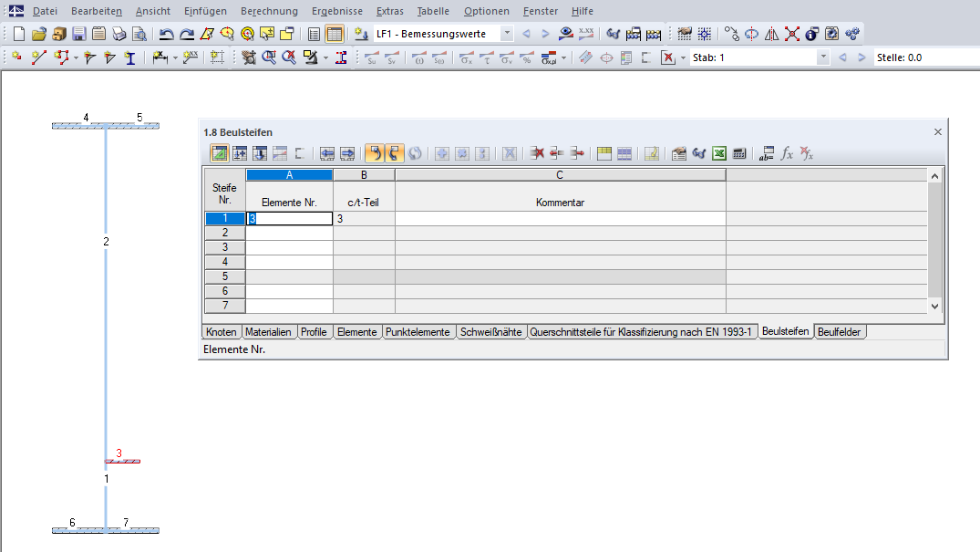The width and height of the screenshot is (980, 552).
Task: Go to next load case arrow
Action: (x=545, y=34)
